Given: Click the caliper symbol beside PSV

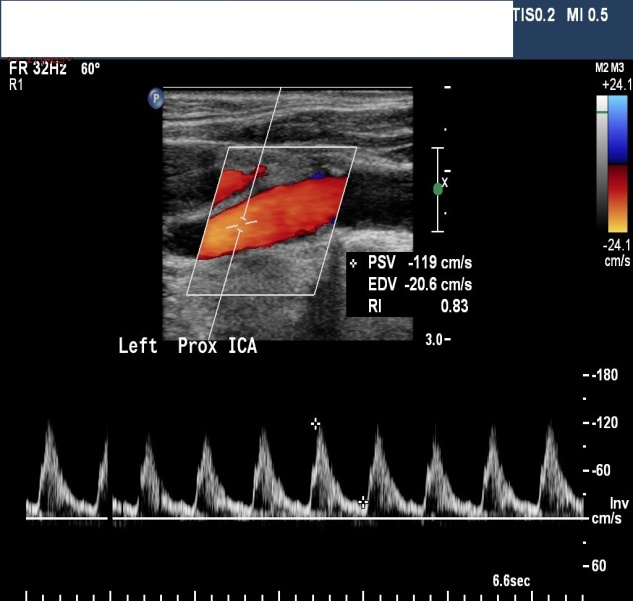Looking at the screenshot, I should 354,262.
